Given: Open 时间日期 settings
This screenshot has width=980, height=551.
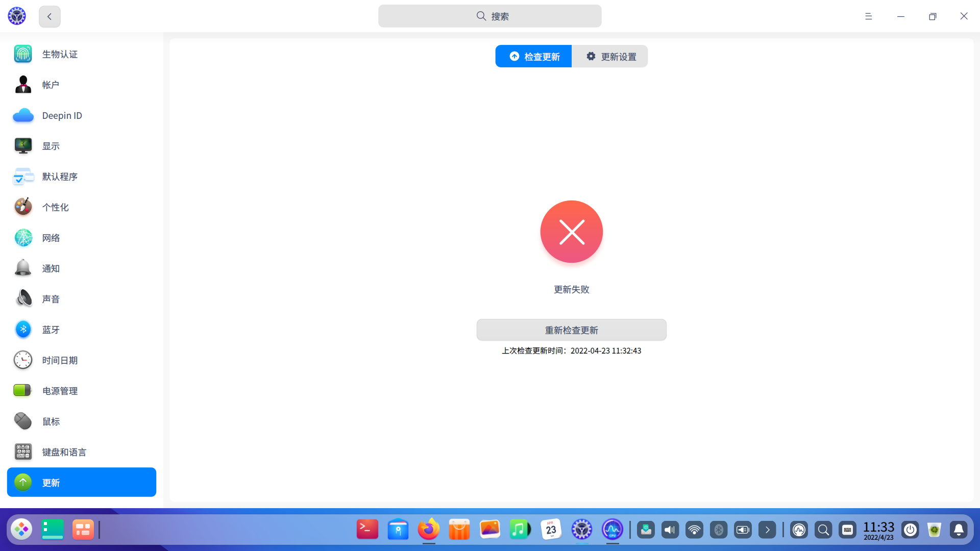Looking at the screenshot, I should point(60,360).
